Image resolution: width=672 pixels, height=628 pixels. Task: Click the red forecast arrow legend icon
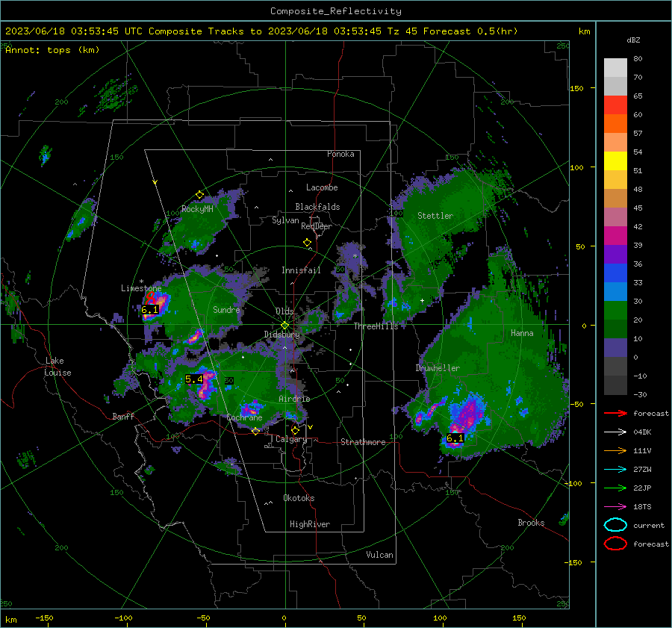(x=615, y=413)
